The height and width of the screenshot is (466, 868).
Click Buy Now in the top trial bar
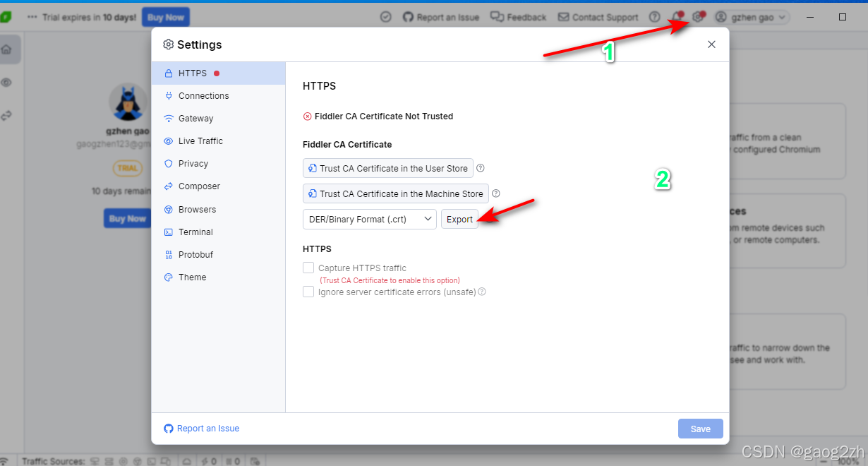coord(166,17)
